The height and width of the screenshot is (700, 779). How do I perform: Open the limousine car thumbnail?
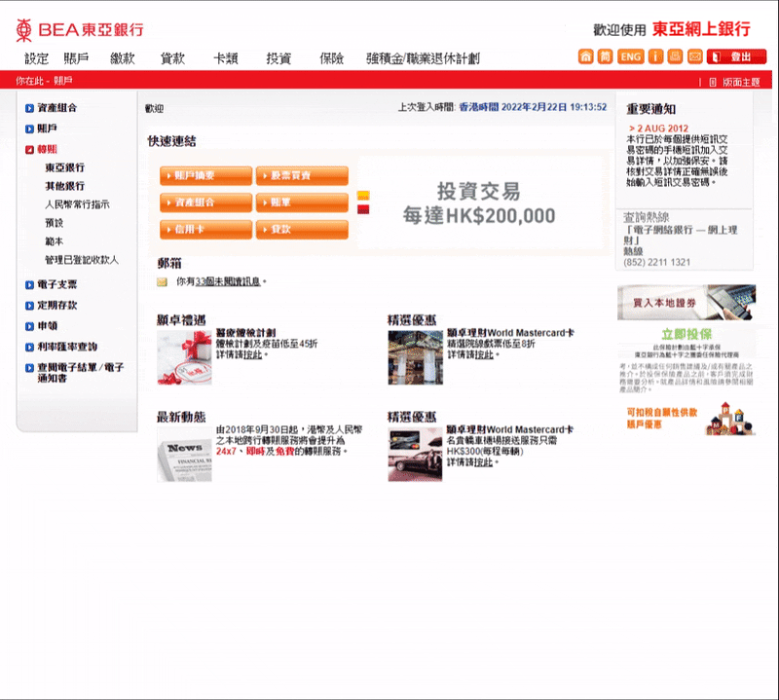[416, 455]
